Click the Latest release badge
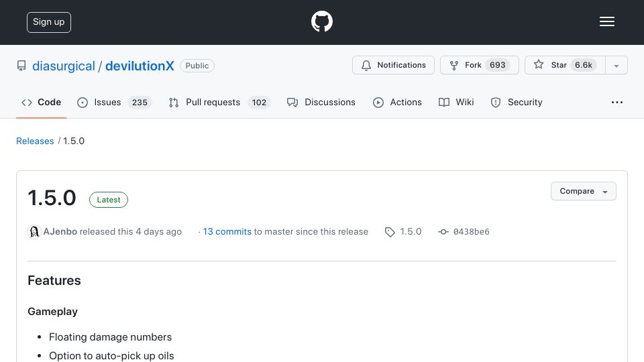The width and height of the screenshot is (644, 362). (x=109, y=200)
